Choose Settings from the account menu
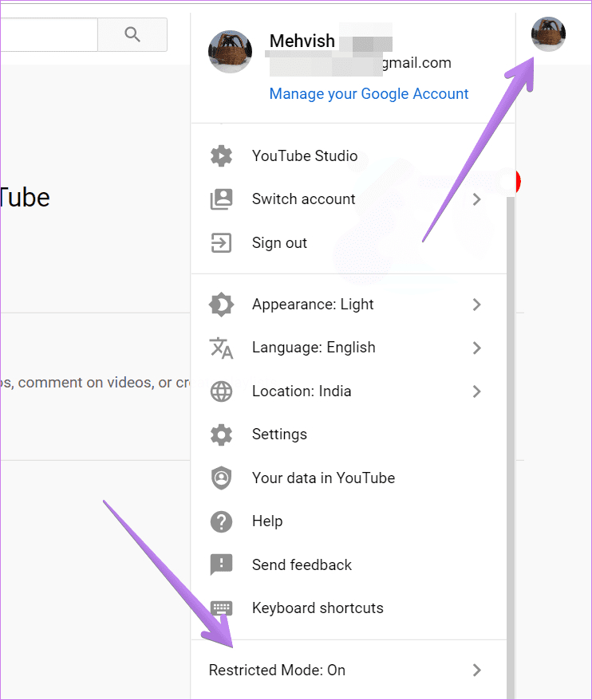 pos(279,434)
